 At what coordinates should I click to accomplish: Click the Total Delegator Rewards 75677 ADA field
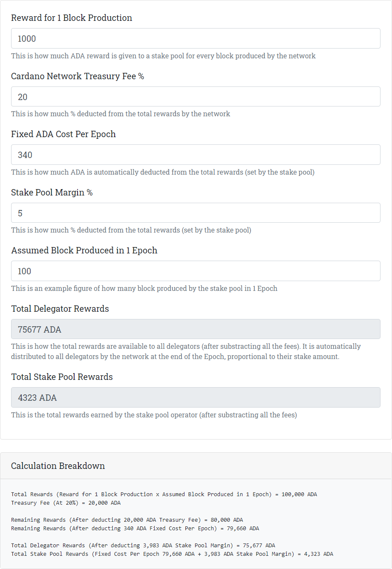196,329
